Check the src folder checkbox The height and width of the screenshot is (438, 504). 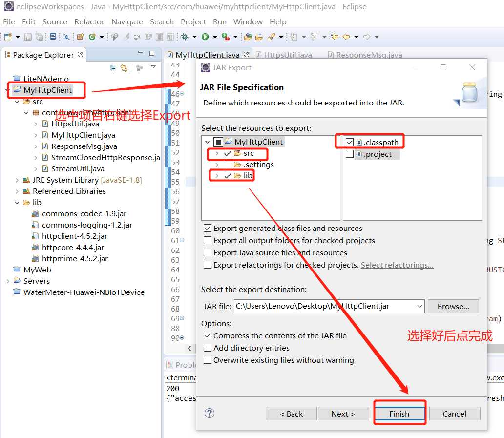[227, 154]
